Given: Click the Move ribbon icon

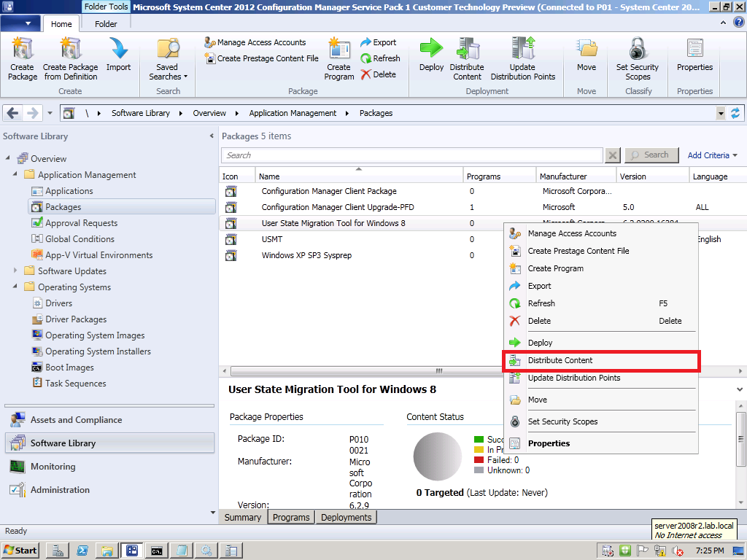Looking at the screenshot, I should [x=587, y=55].
